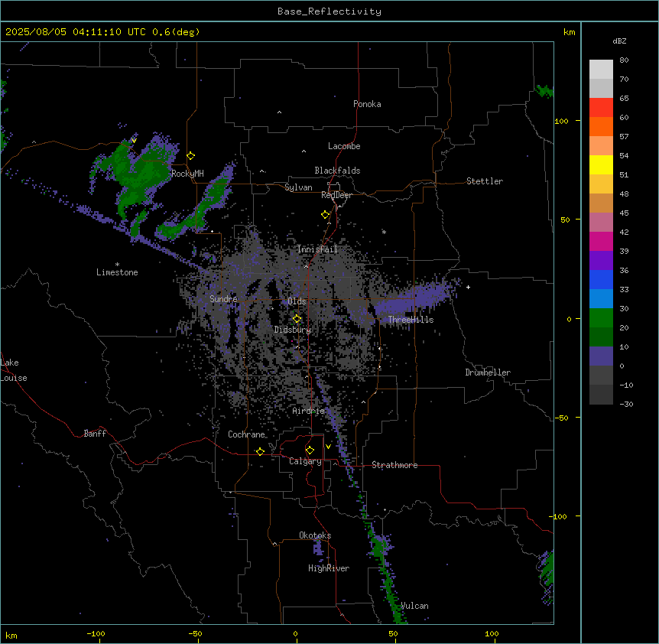
Task: Click the Sundre label
Action: coord(223,299)
